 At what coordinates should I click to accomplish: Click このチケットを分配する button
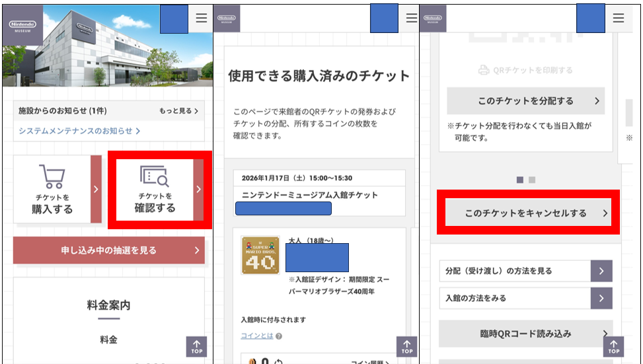[x=526, y=101]
